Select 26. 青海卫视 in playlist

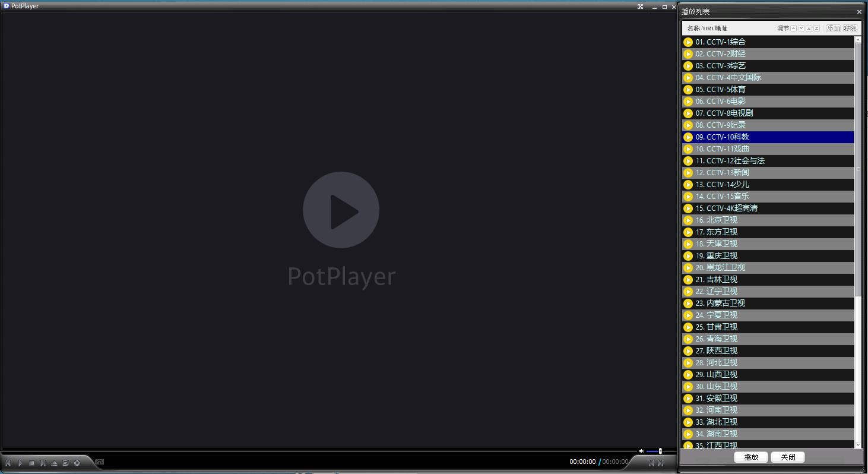point(768,339)
